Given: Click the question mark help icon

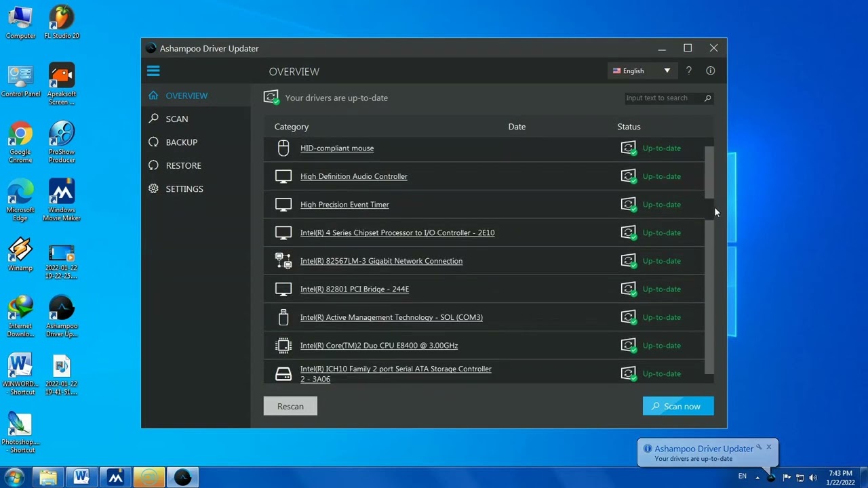Looking at the screenshot, I should click(689, 70).
